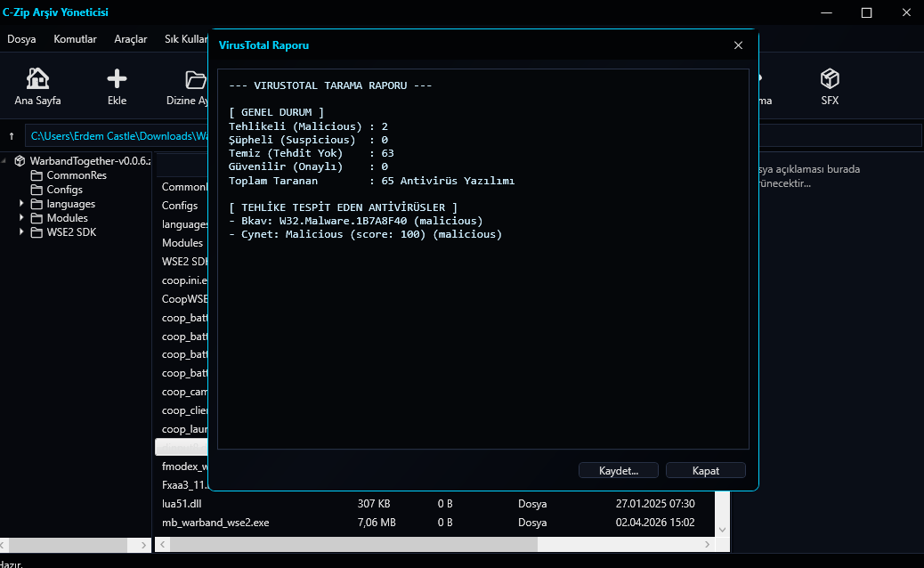The image size is (924, 568).
Task: Click the 7,06 MB size cell
Action: (x=377, y=523)
